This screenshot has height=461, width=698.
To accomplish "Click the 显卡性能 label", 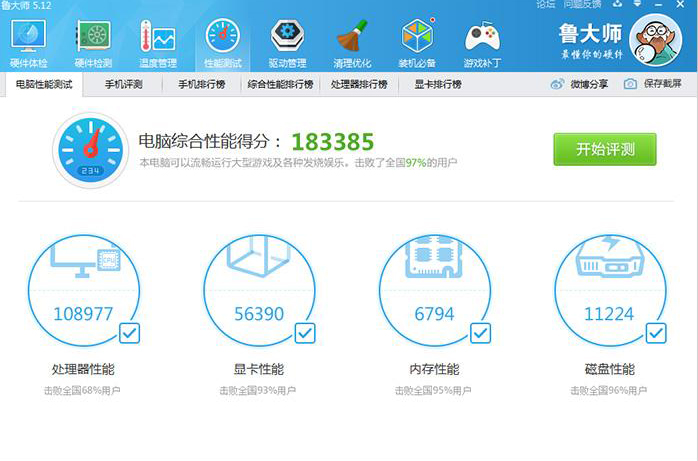I will [259, 369].
